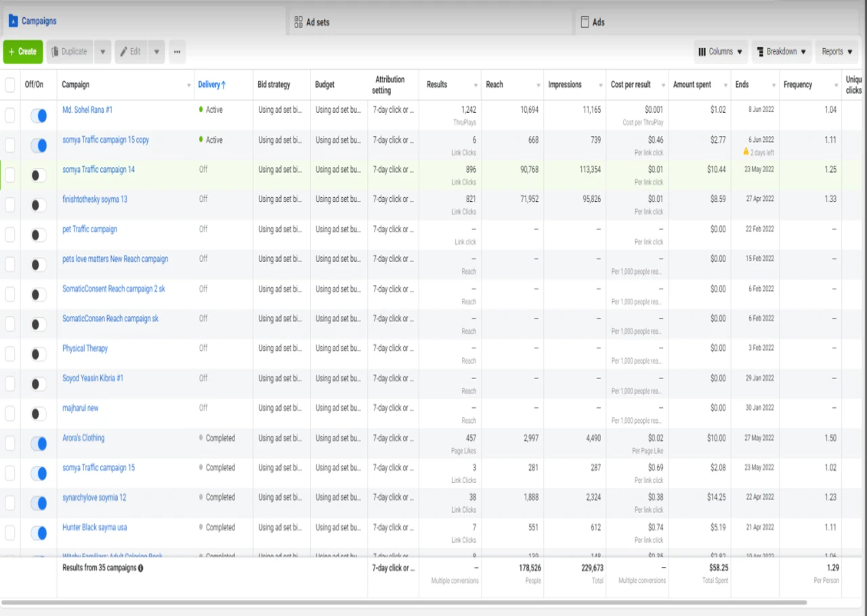This screenshot has width=867, height=616.
Task: Click the Ad sets grid icon
Action: tap(298, 22)
